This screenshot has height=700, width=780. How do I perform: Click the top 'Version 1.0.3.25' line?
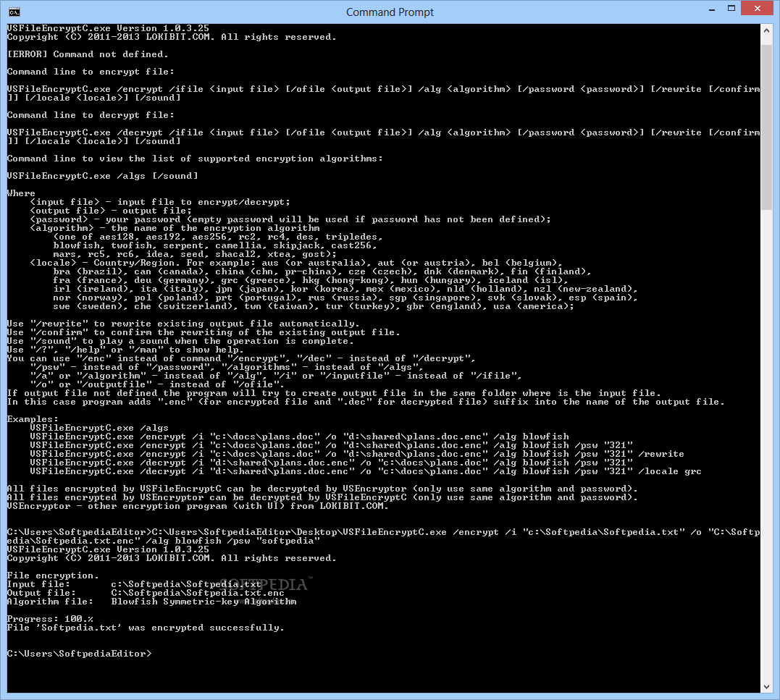108,28
